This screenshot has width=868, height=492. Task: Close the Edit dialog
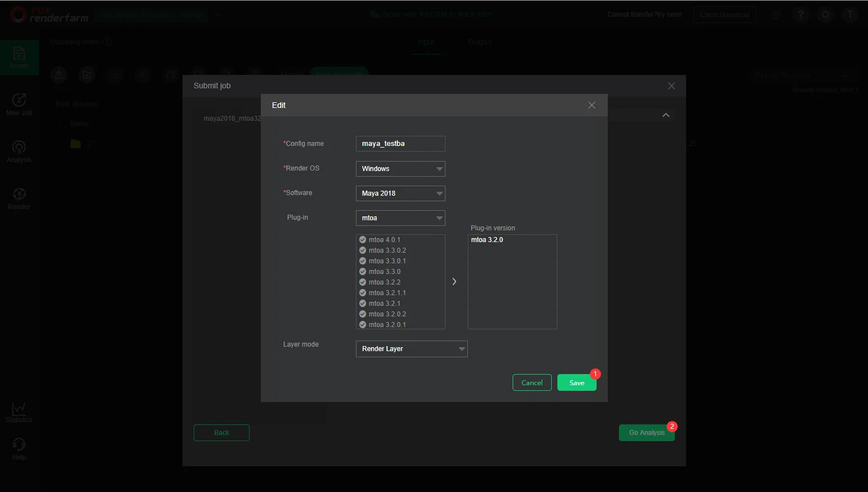pyautogui.click(x=592, y=105)
